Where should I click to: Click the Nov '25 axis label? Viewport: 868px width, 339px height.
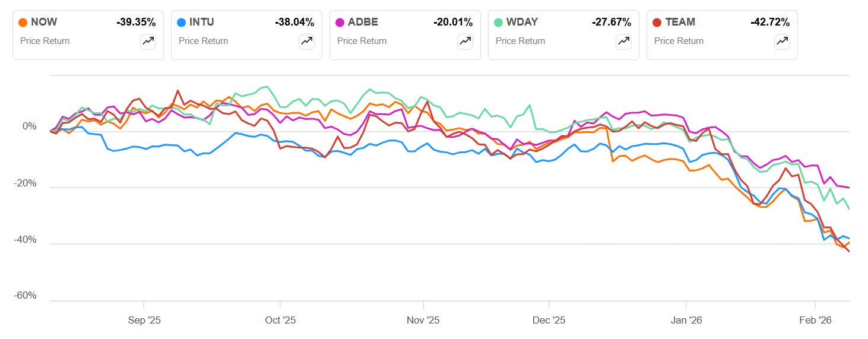pos(423,320)
